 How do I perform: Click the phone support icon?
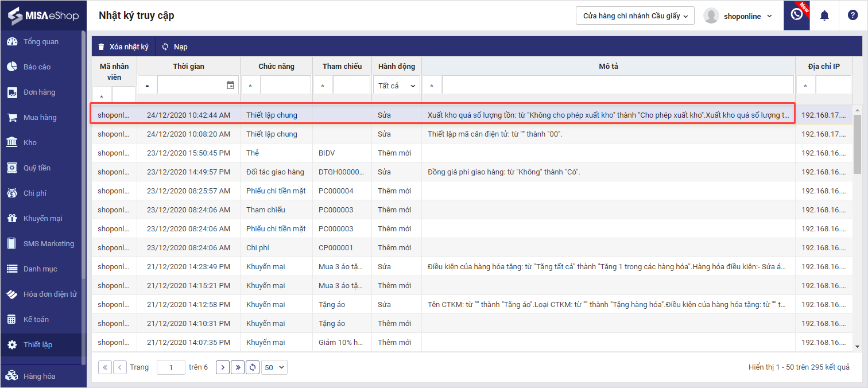[x=797, y=15]
